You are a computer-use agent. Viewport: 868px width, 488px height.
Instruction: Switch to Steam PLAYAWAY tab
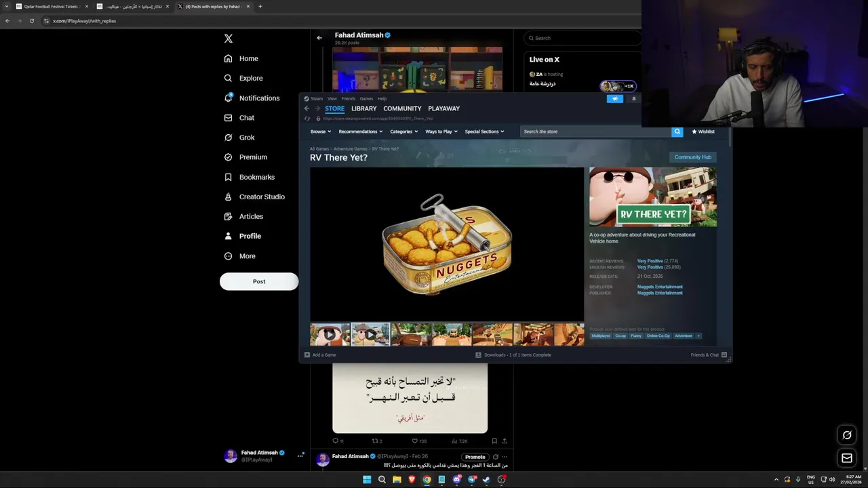pos(443,108)
